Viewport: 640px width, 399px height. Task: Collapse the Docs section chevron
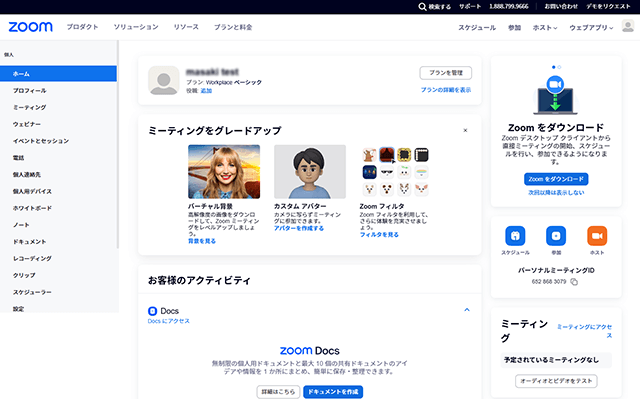[467, 310]
